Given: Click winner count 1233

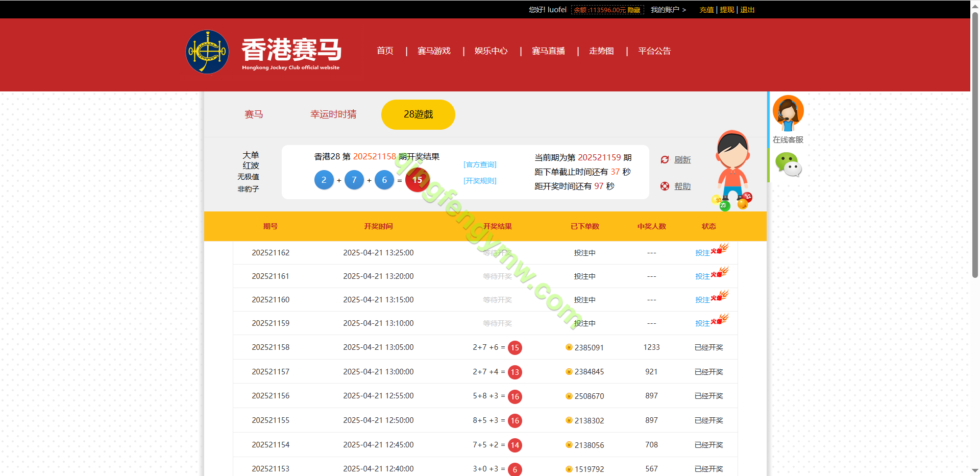Looking at the screenshot, I should (x=652, y=347).
